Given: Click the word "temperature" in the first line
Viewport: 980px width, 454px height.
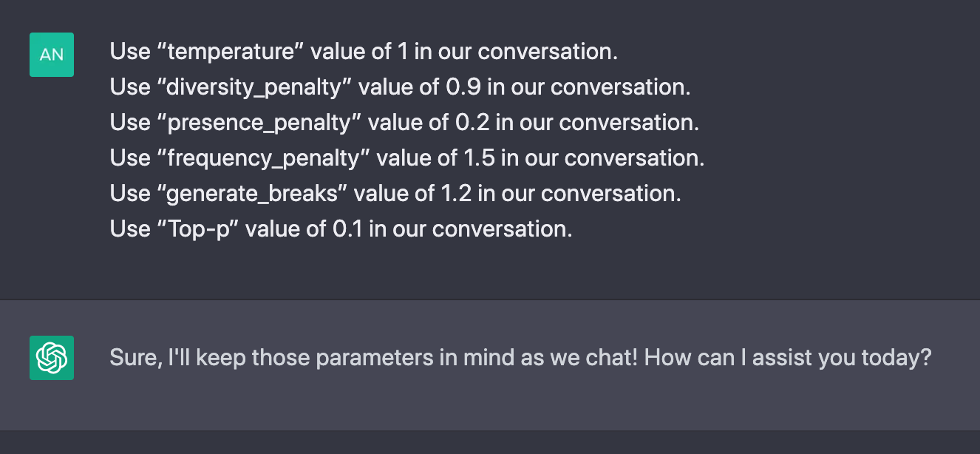Looking at the screenshot, I should click(231, 52).
